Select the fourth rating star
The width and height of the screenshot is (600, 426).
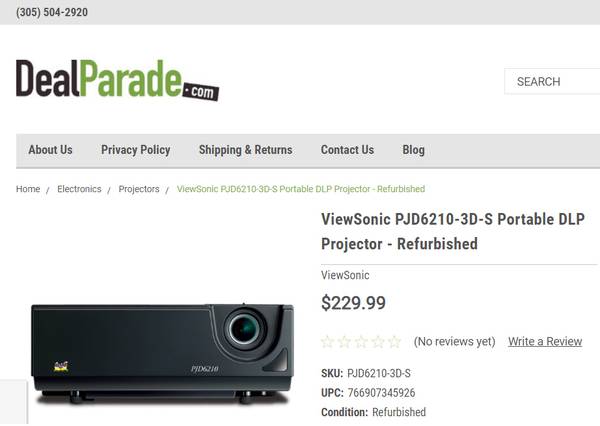378,341
